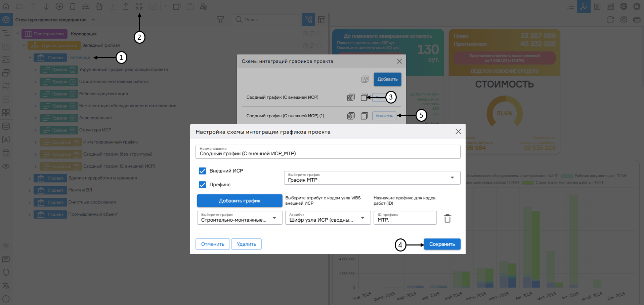Expand the Здание переработки и хранения project
Viewport: 644px width, 305px height.
tap(30, 178)
